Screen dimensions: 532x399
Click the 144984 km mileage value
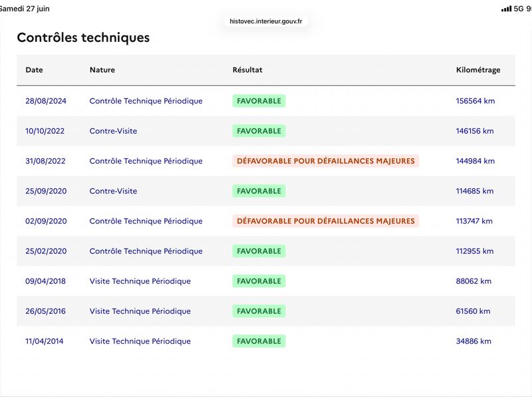(x=475, y=161)
